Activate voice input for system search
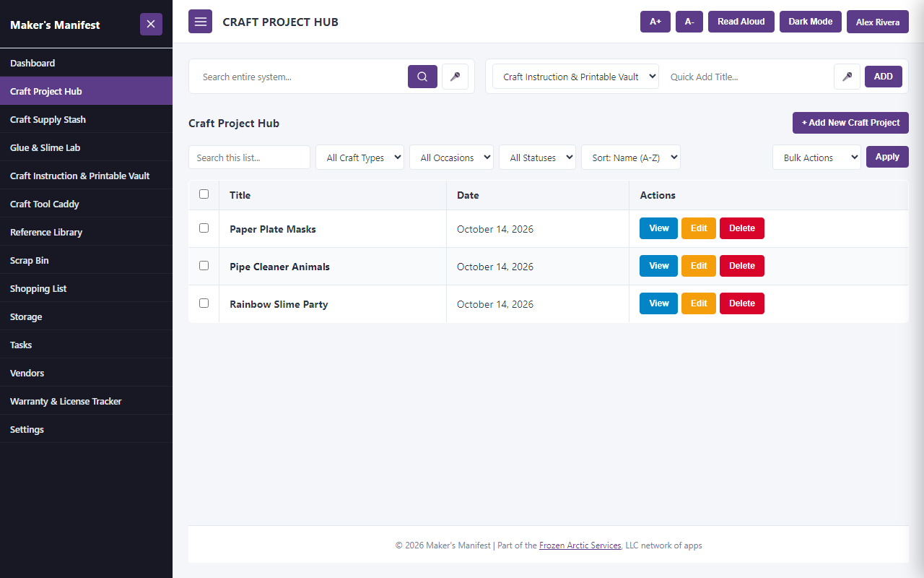The width and height of the screenshot is (924, 578). (x=455, y=77)
